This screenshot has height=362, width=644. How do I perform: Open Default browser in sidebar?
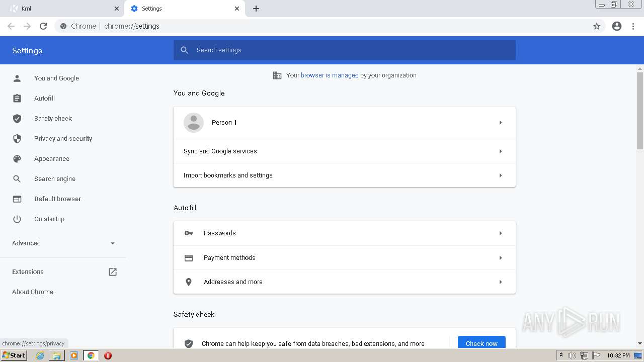pos(57,199)
